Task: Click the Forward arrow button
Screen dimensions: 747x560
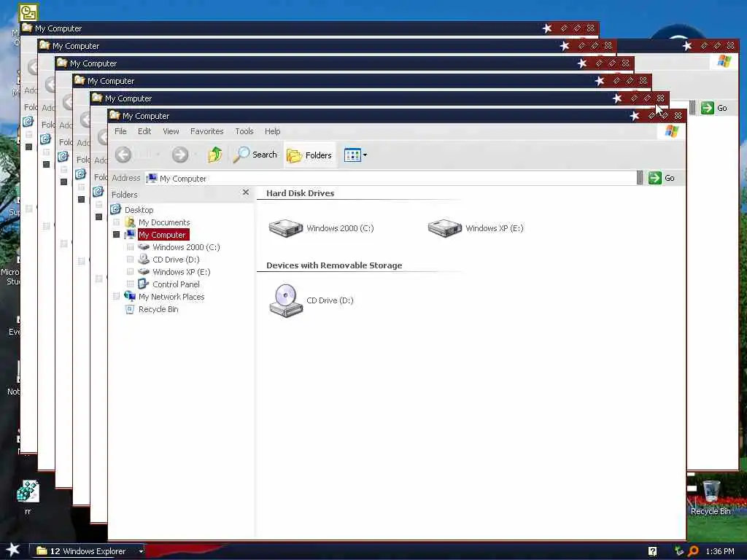Action: click(x=179, y=155)
